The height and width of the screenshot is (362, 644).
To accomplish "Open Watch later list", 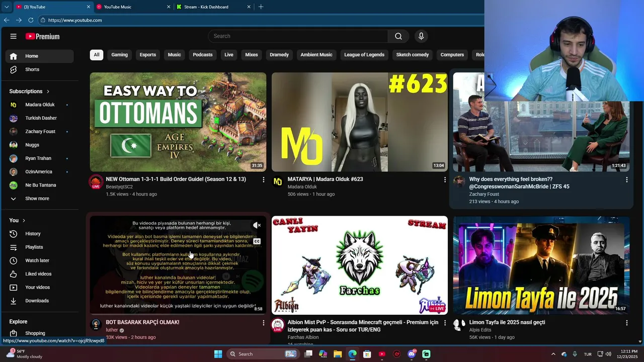I will 39,260.
